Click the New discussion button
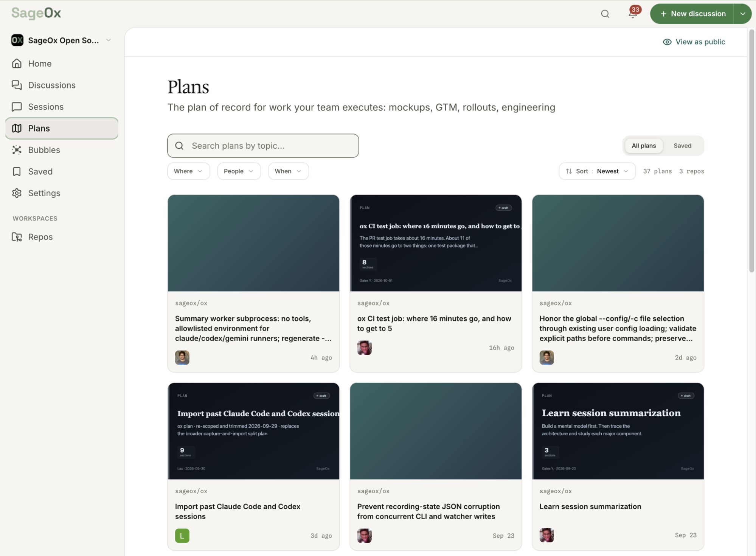 pos(692,14)
